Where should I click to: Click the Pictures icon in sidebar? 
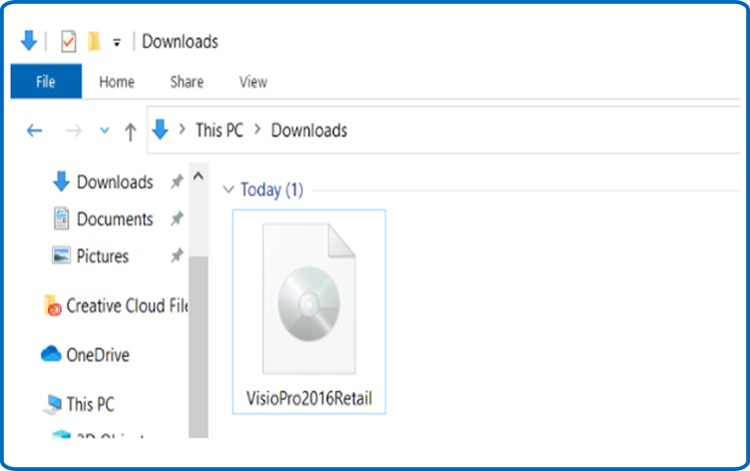[61, 255]
